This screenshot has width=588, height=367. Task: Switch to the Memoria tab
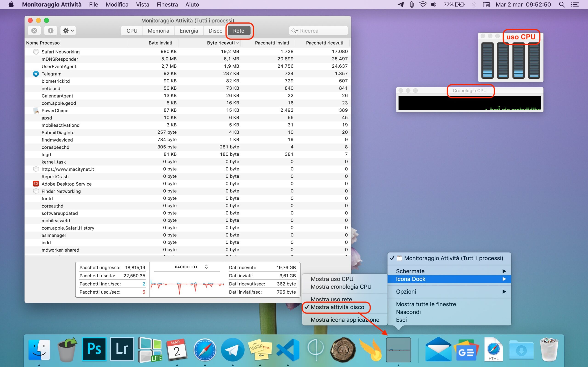point(158,31)
